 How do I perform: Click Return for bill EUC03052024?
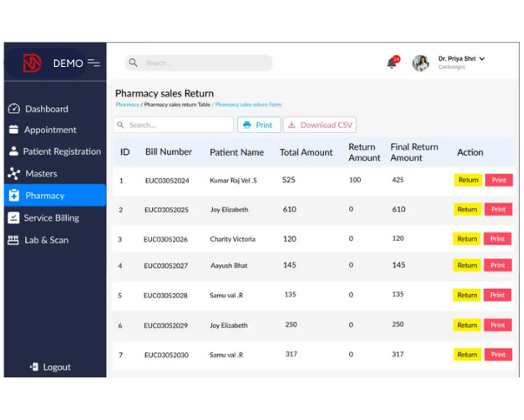click(x=468, y=180)
